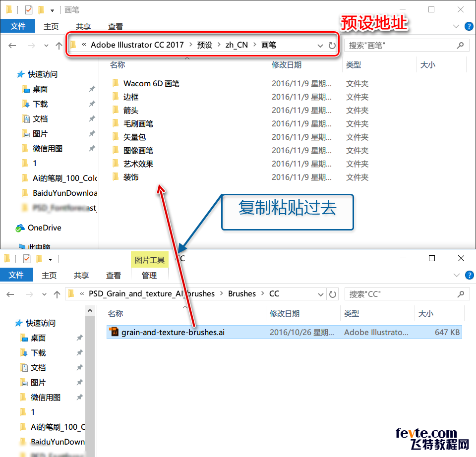The width and height of the screenshot is (476, 457).
Task: Refresh the CC folder view
Action: click(332, 294)
